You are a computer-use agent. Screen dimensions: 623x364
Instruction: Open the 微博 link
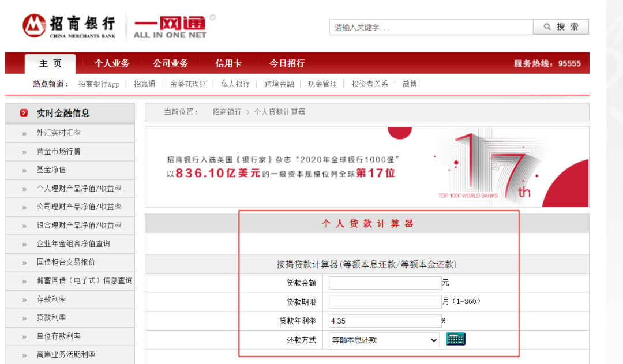pos(410,84)
